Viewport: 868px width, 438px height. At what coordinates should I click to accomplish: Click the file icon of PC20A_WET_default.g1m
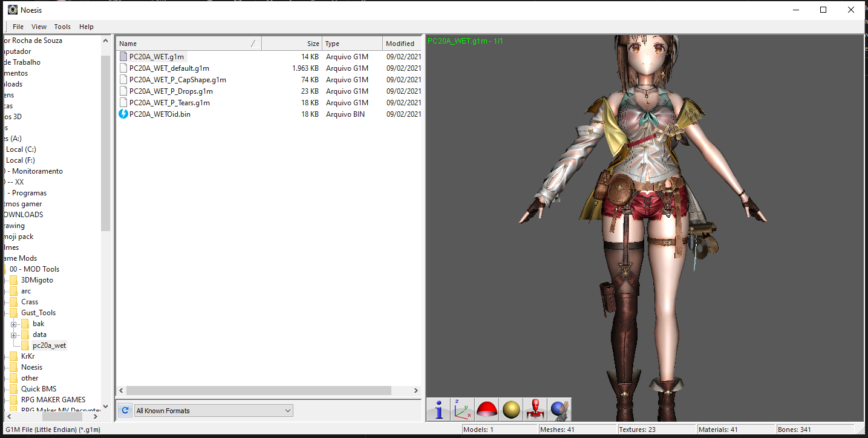tap(123, 68)
